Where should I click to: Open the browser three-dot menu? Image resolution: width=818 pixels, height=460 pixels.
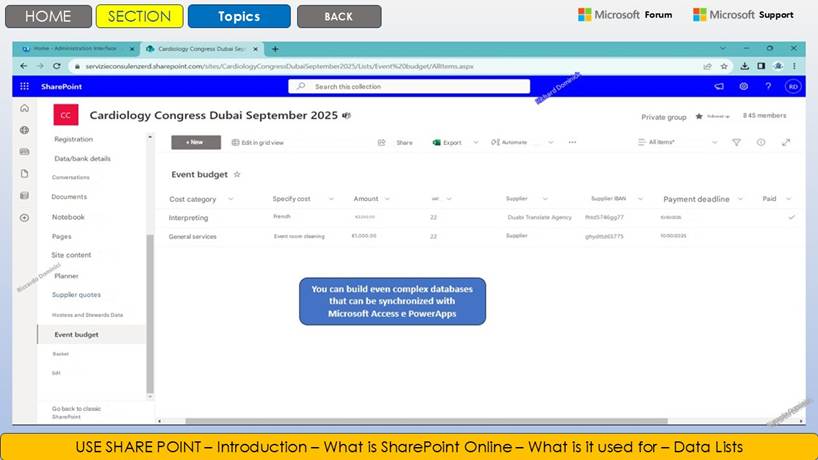[795, 66]
